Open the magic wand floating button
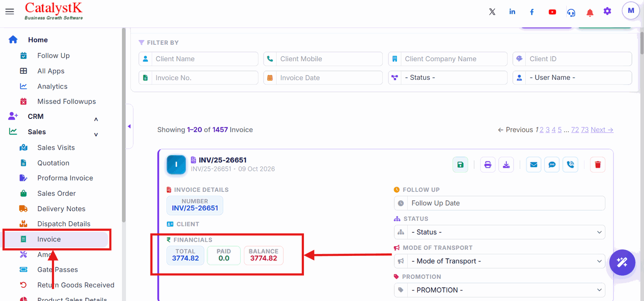 pyautogui.click(x=622, y=262)
